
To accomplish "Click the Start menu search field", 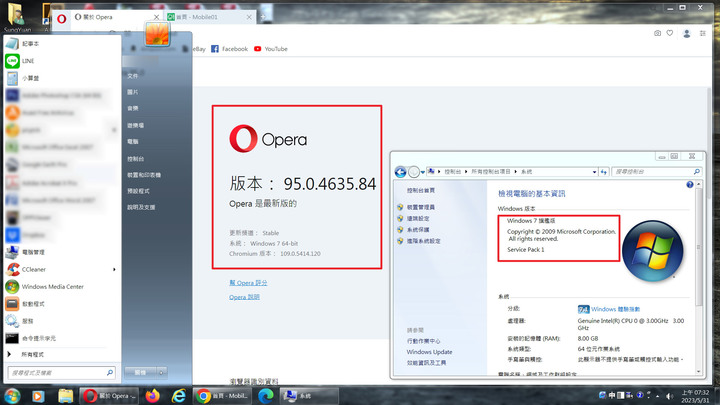I will 61,373.
